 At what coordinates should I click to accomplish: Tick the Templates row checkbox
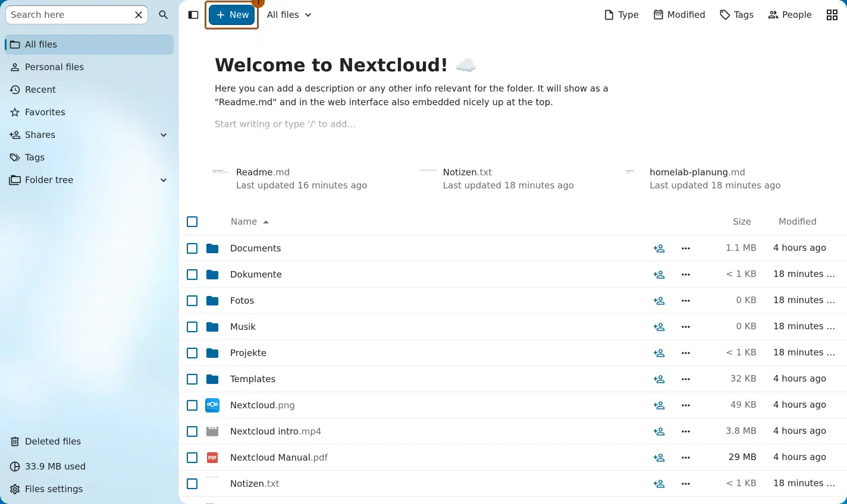click(192, 379)
